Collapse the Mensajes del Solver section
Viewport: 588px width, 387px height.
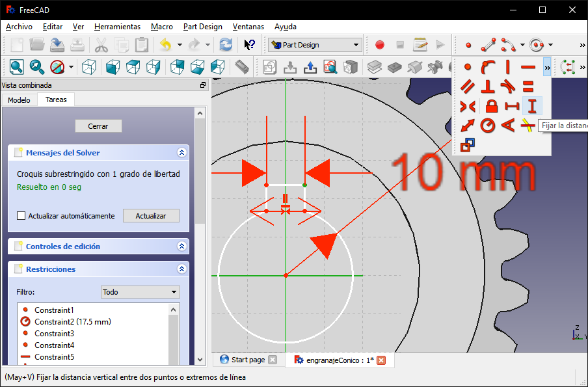(182, 152)
